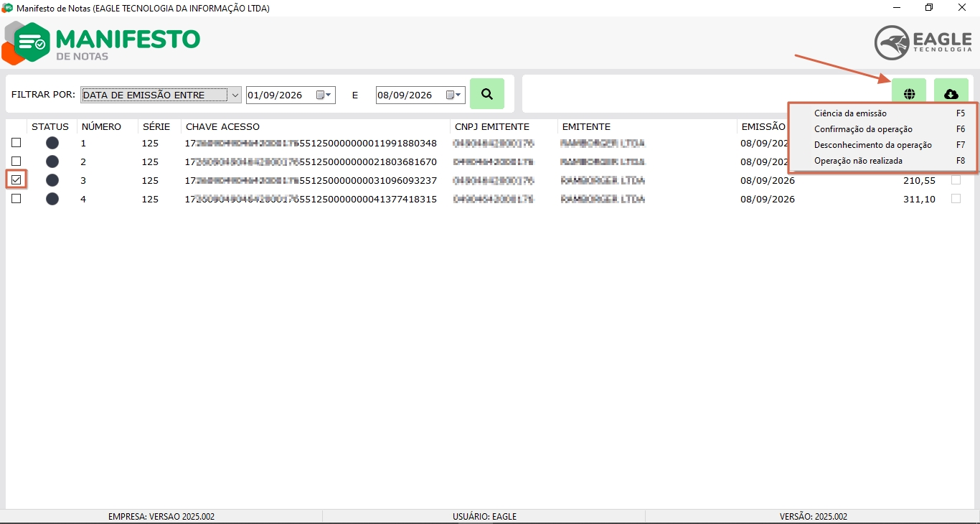Open the calendar dropdown of the 08/09/2026 date
The height and width of the screenshot is (524, 980).
point(454,95)
